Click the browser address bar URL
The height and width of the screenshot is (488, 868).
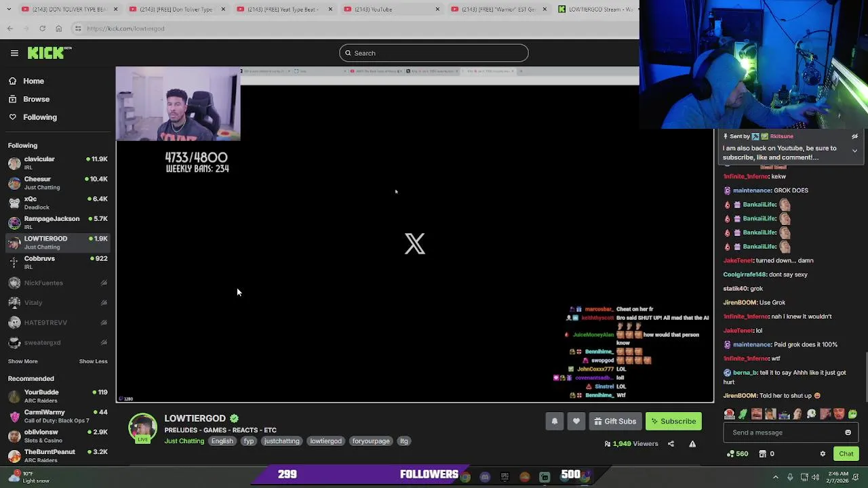(x=125, y=28)
